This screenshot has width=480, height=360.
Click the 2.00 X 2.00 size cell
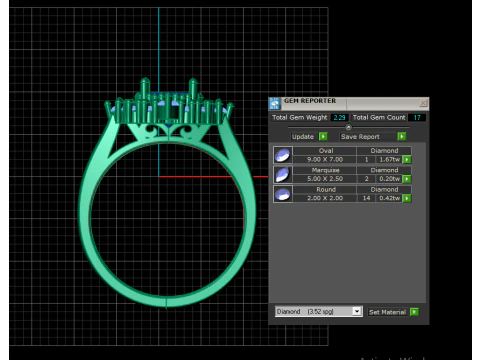click(325, 198)
